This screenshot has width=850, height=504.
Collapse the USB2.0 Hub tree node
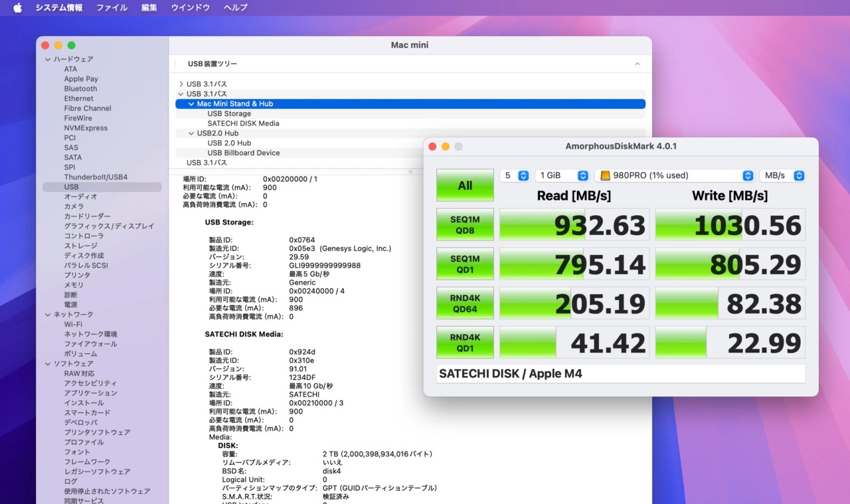tap(191, 133)
